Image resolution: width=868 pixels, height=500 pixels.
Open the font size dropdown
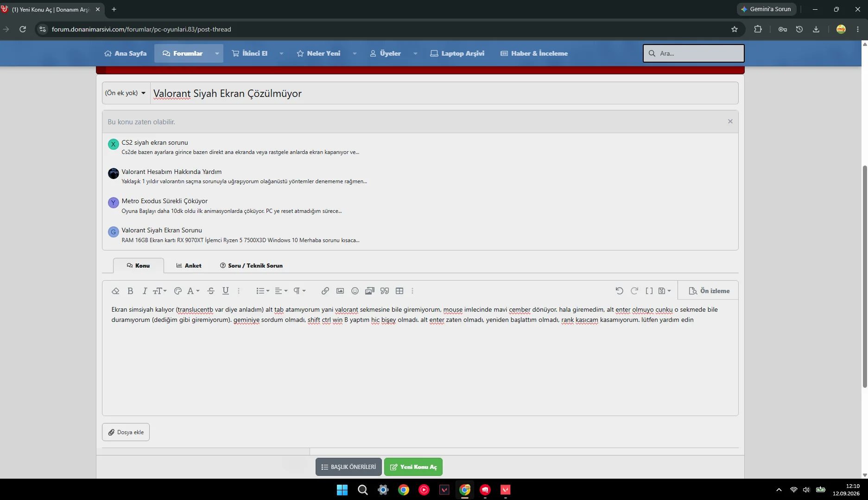coord(160,291)
